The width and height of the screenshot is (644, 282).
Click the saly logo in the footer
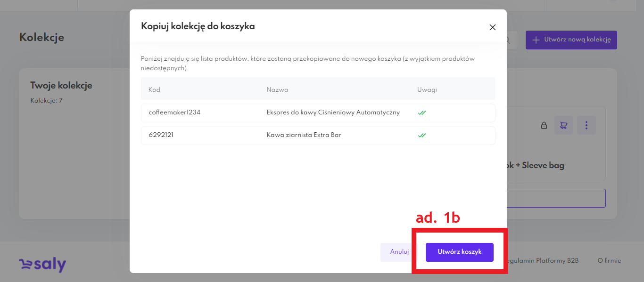42,265
